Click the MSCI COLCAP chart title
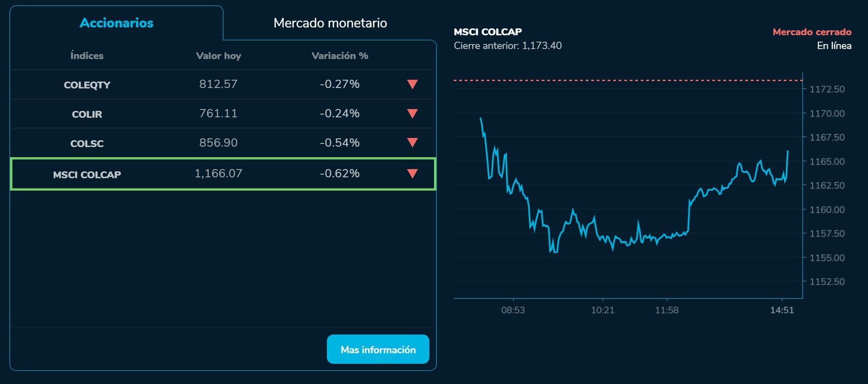 (x=488, y=32)
